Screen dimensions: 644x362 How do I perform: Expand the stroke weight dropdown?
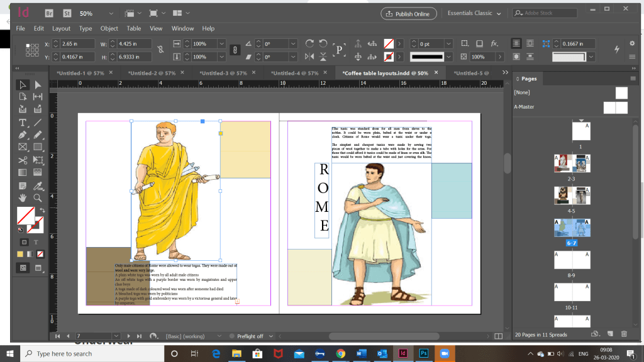448,44
